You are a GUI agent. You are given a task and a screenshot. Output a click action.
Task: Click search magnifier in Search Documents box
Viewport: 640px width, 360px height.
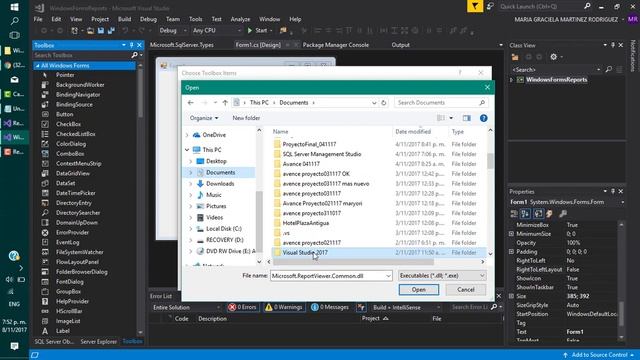point(482,103)
